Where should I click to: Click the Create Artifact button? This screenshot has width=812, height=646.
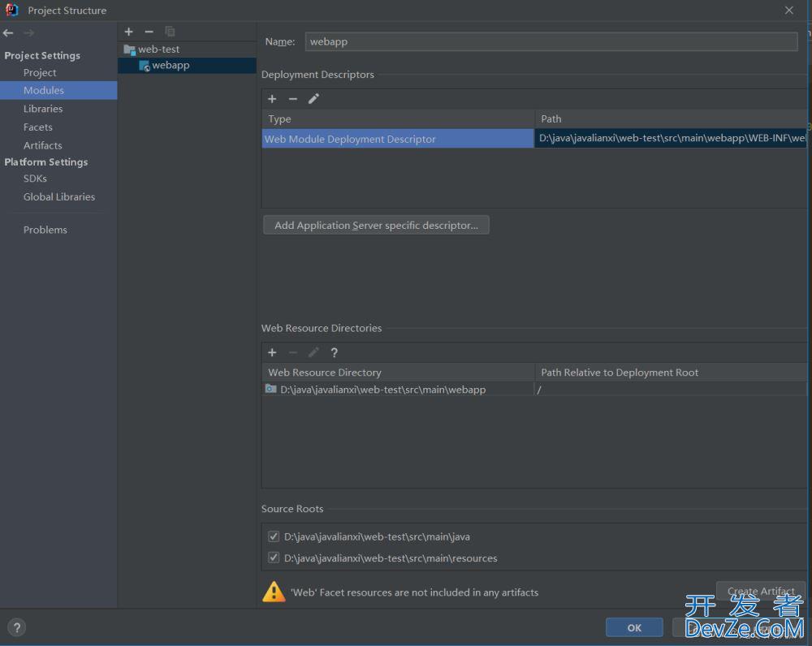[761, 591]
